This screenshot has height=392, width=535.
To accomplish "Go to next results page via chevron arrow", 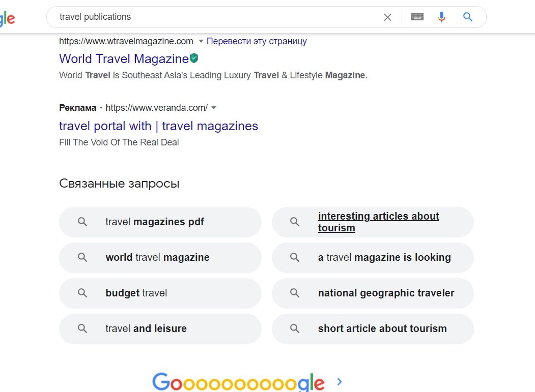I will (340, 382).
